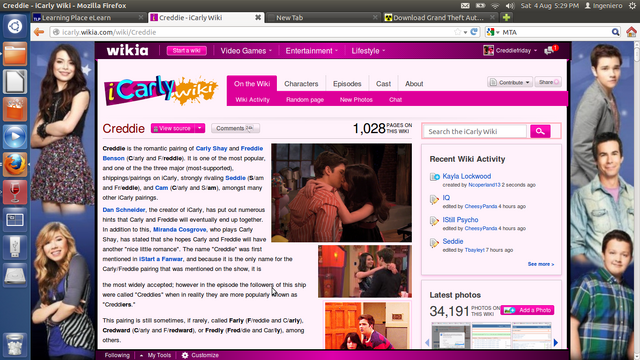Click the Firefox back arrow button
The height and width of the screenshot is (360, 640).
coord(39,32)
